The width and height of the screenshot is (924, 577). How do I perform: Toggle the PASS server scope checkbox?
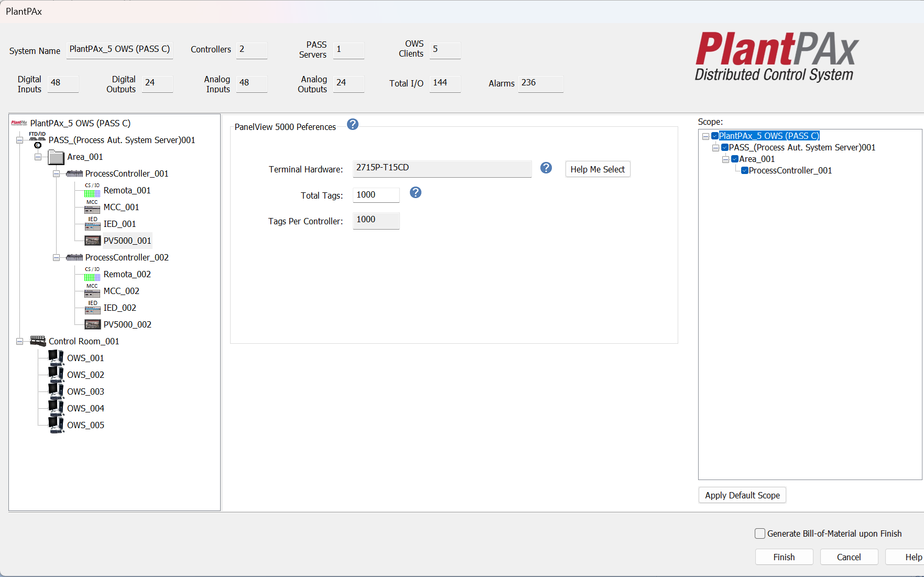(725, 147)
